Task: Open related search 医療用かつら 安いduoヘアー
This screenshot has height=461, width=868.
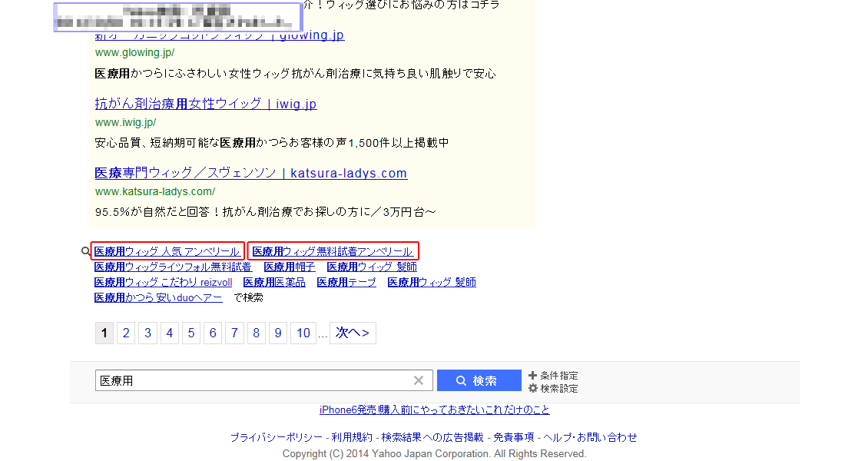Action: 158,298
